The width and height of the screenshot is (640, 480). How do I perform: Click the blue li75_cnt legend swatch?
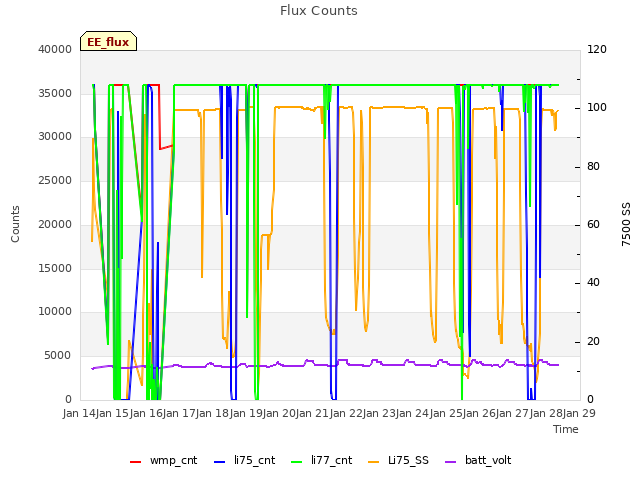point(219,462)
